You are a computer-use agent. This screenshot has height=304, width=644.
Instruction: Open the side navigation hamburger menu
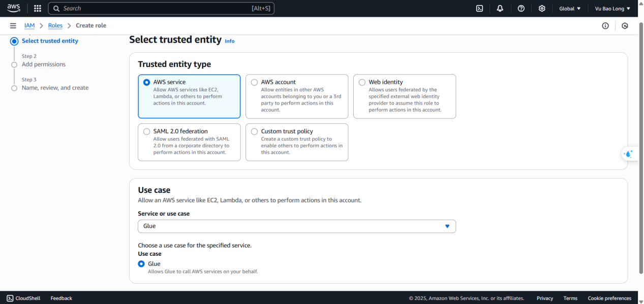click(x=13, y=25)
